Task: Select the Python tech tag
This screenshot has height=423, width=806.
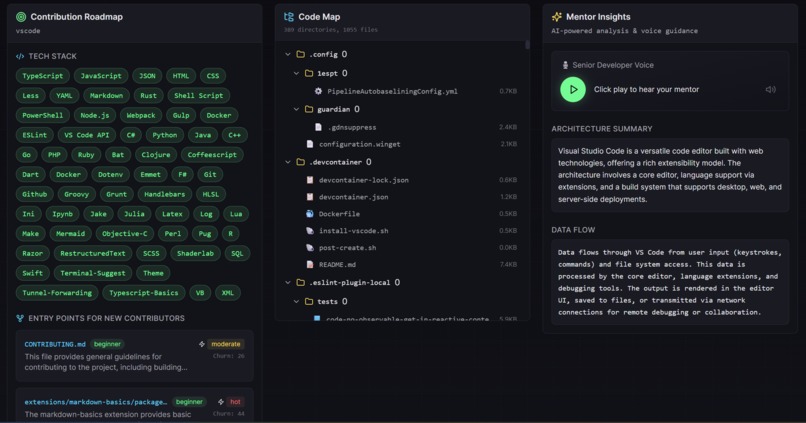Action: coord(164,135)
